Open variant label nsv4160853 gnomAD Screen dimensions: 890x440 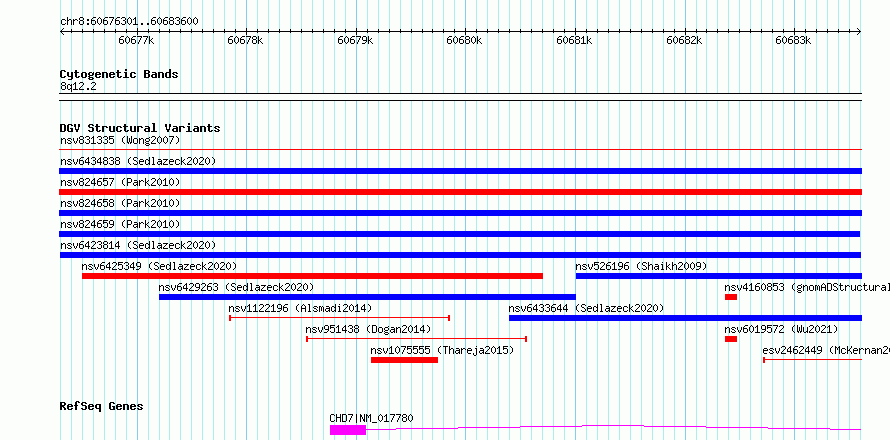pos(807,287)
